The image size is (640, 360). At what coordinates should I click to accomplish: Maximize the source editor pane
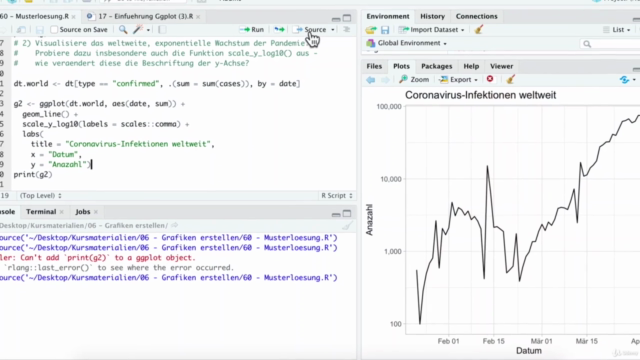(347, 18)
